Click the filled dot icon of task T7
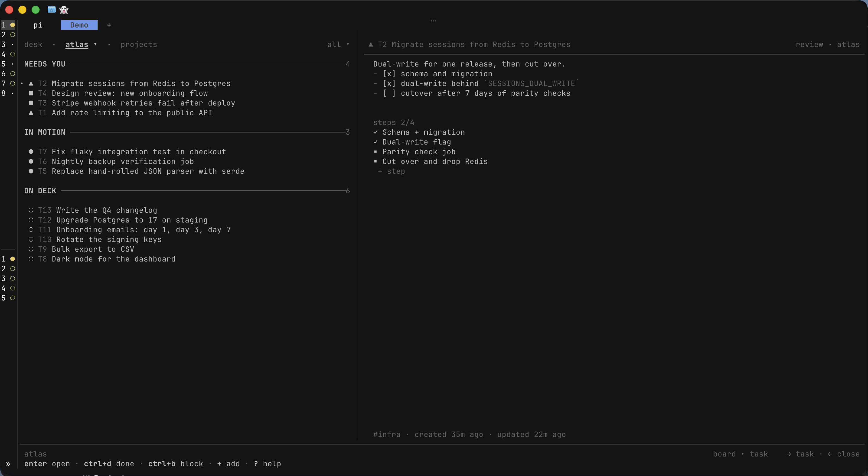This screenshot has width=868, height=476. pyautogui.click(x=31, y=151)
